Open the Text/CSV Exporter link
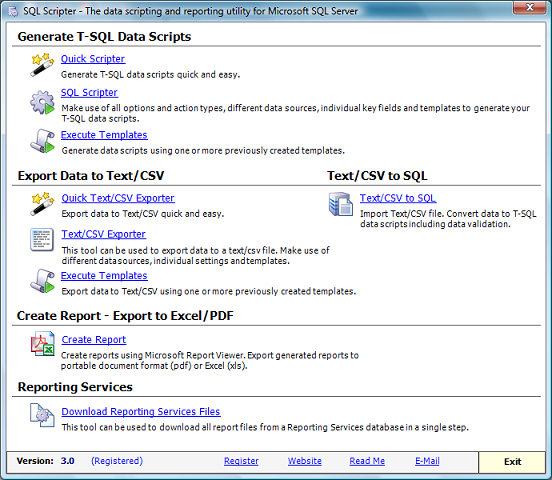Screen dimensions: 552x480 (x=104, y=234)
